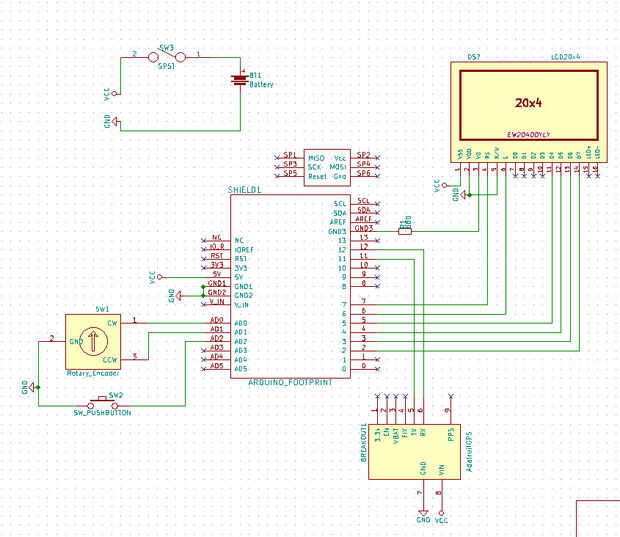Image resolution: width=620 pixels, height=537 pixels.
Task: Click the Reset pin name in the header
Action: (x=317, y=176)
